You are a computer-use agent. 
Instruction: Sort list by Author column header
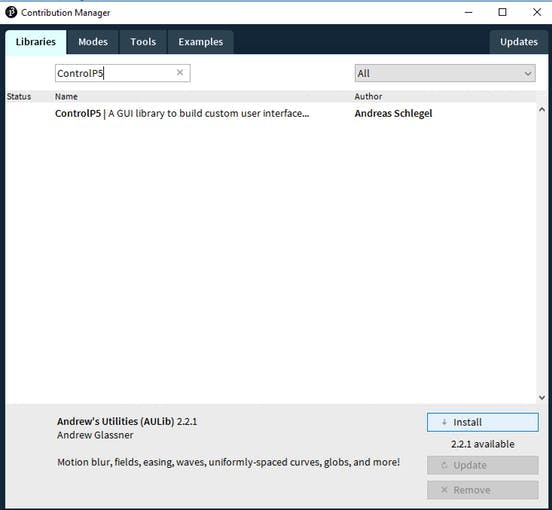[368, 96]
